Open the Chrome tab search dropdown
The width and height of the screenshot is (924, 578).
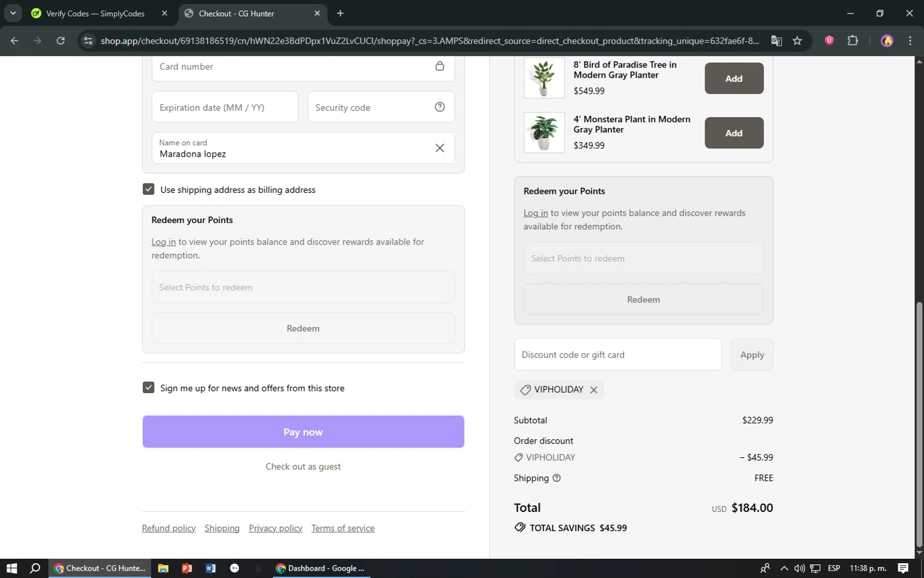pos(13,13)
